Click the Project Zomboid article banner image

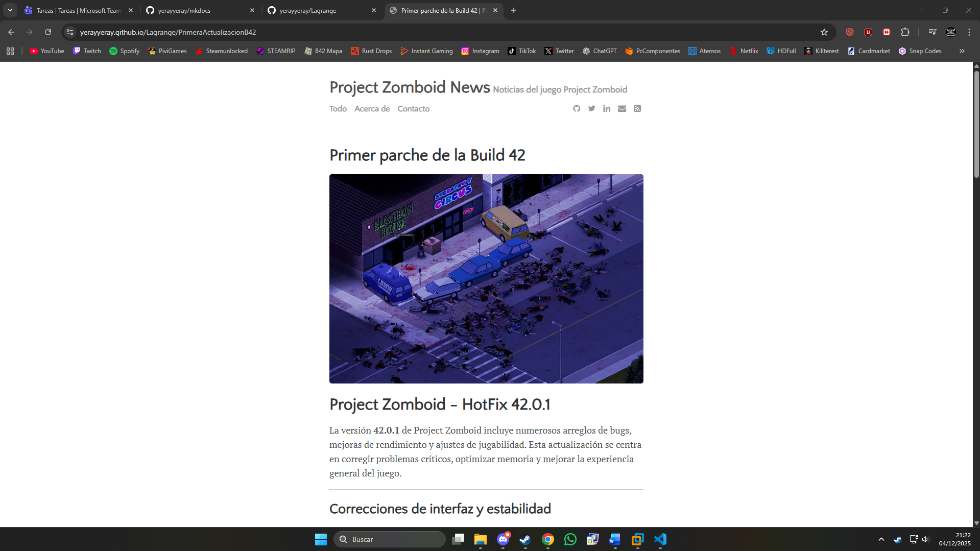click(x=486, y=278)
